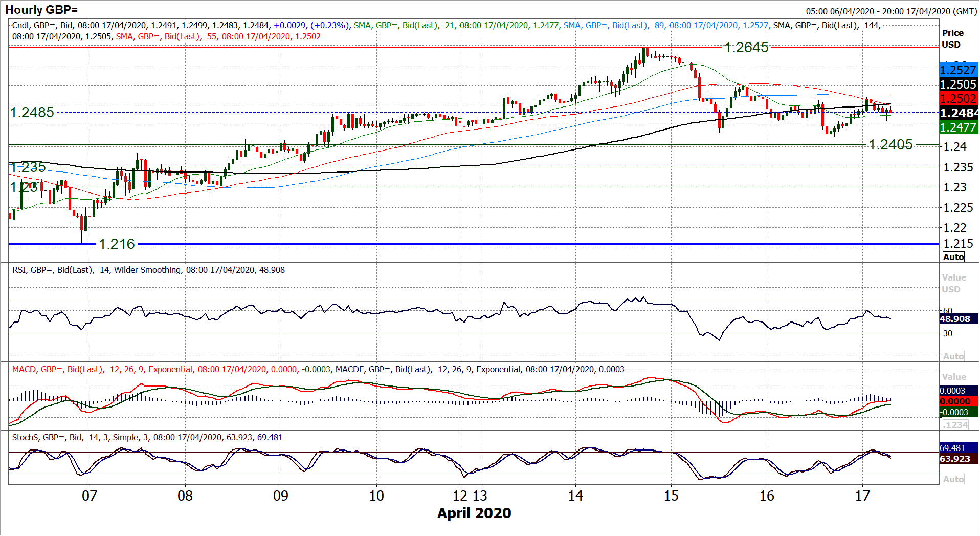Click the Hourly GBP= chart title
Viewport: 980px width, 536px height.
(41, 10)
